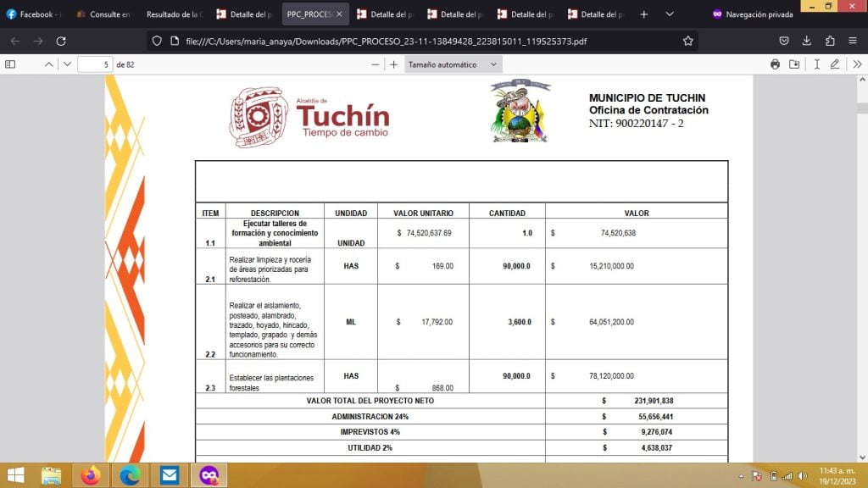Print the PDF document
This screenshot has height=488, width=868.
775,64
